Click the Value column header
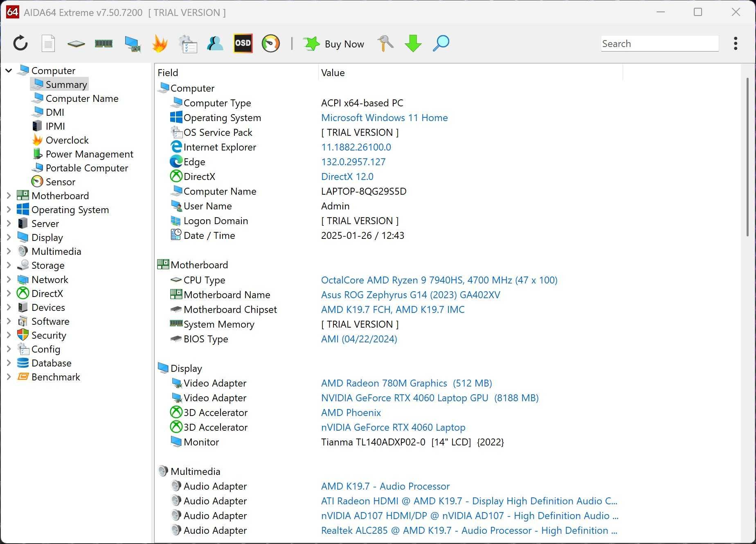 click(470, 72)
